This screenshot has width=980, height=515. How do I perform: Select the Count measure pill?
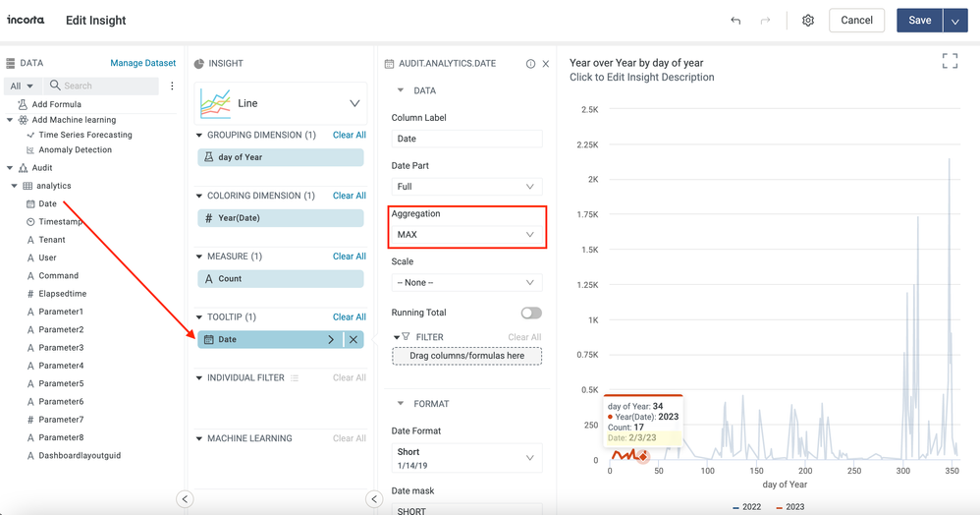[x=281, y=279]
